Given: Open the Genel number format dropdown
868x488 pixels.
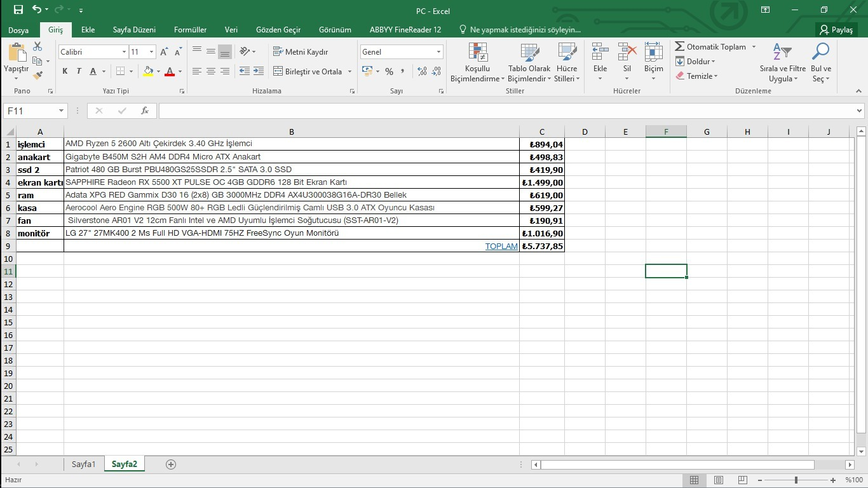Looking at the screenshot, I should pos(438,52).
